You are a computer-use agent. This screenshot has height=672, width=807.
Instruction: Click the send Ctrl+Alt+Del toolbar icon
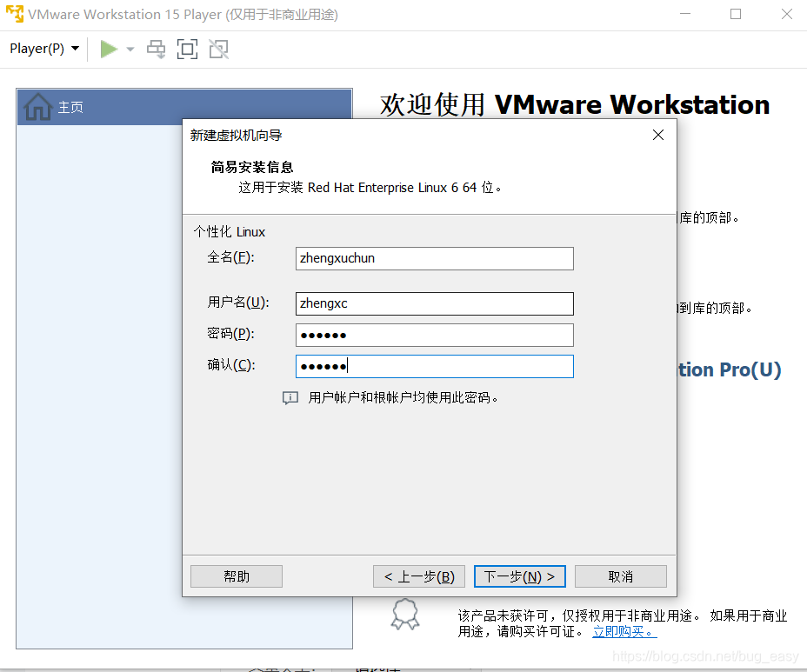point(156,50)
